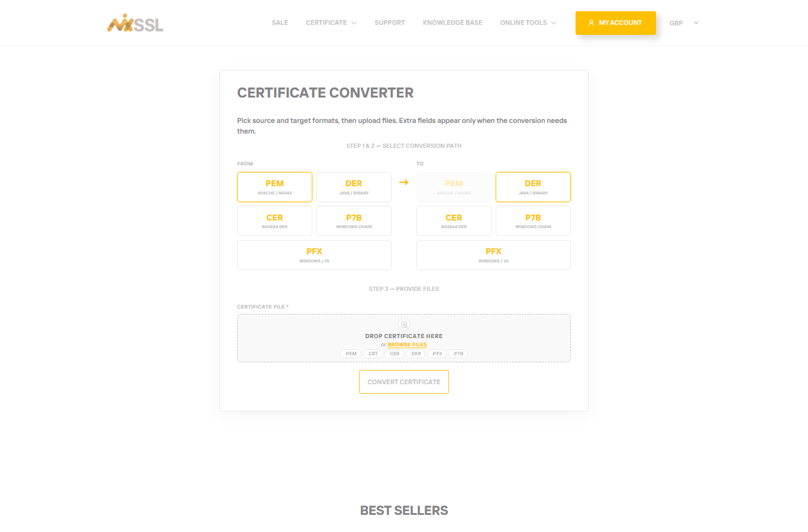Click the Convert Certificate button

pyautogui.click(x=404, y=382)
